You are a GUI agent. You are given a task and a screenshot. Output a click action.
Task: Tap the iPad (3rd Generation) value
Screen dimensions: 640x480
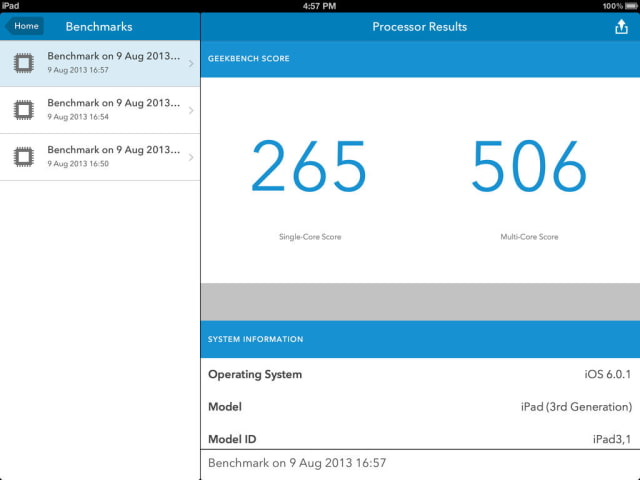[576, 407]
